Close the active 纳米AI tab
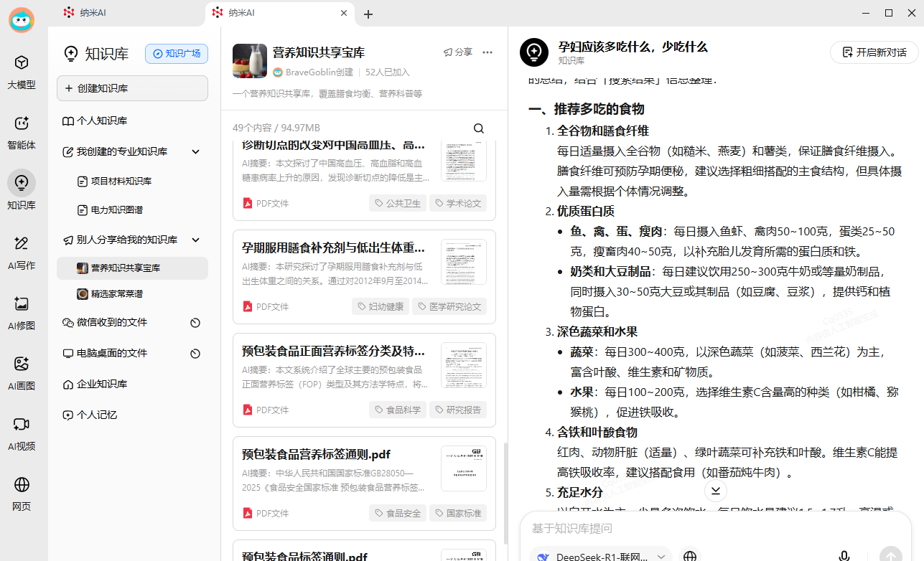Image resolution: width=924 pixels, height=561 pixels. click(344, 13)
